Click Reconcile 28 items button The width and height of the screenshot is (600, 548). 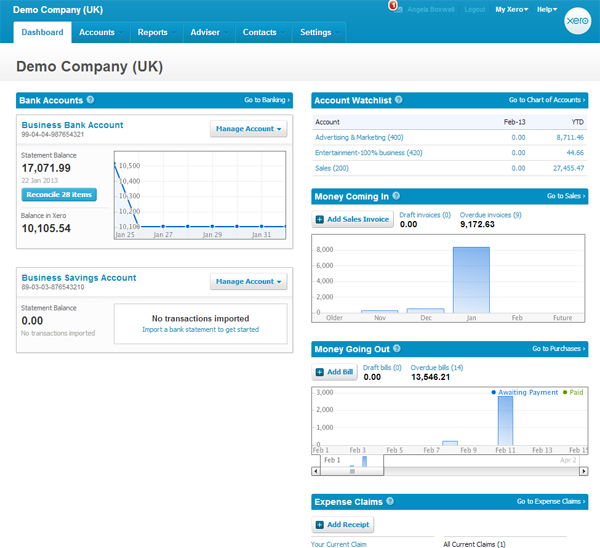point(59,194)
